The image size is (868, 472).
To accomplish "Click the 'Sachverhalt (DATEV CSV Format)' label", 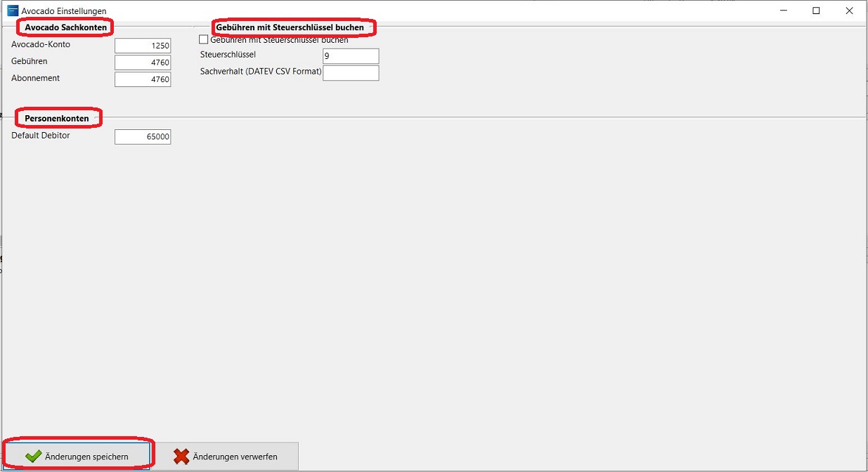I will 261,71.
